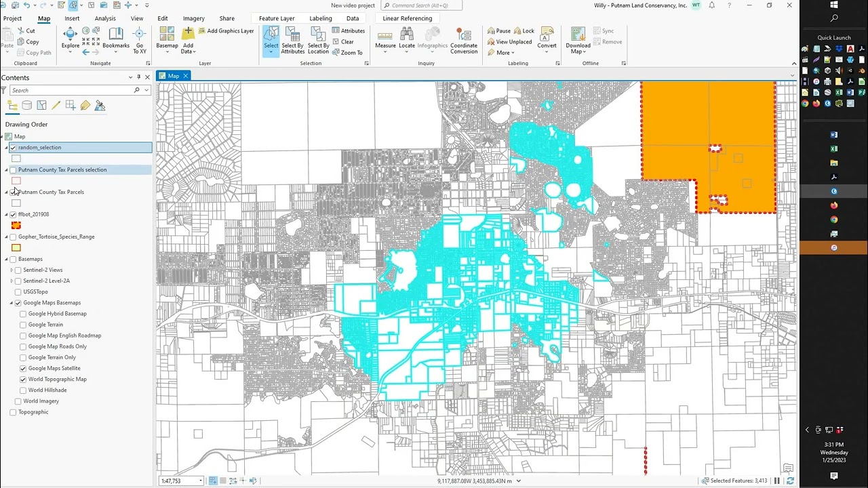Screen dimensions: 868x488
Task: Toggle the ffbot_201908 layer visibility
Action: 13,214
